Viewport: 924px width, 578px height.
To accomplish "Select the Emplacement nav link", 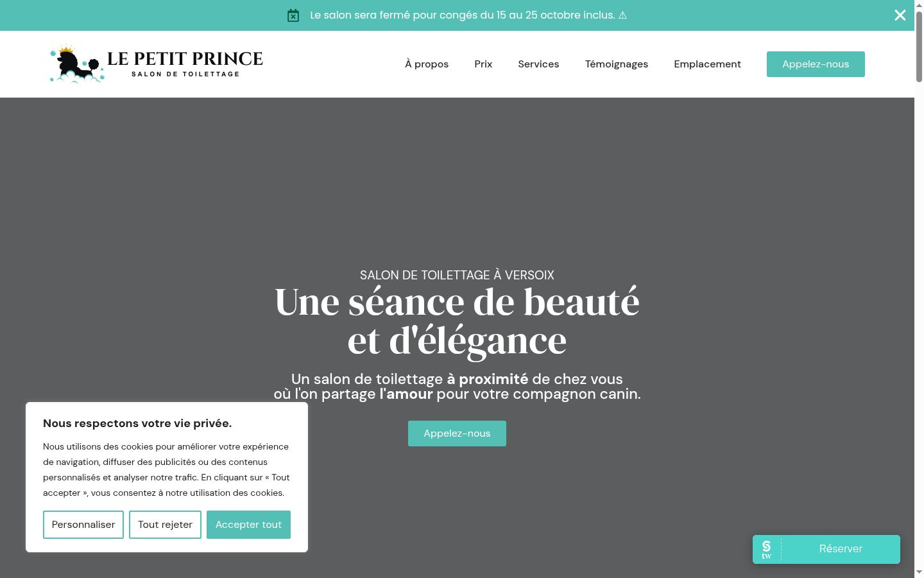I will pos(707,64).
